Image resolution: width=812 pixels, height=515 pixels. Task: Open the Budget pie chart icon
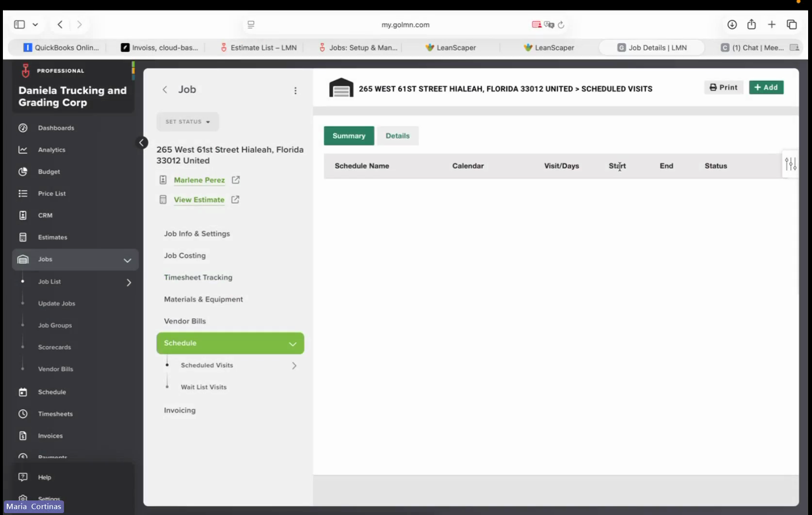23,172
